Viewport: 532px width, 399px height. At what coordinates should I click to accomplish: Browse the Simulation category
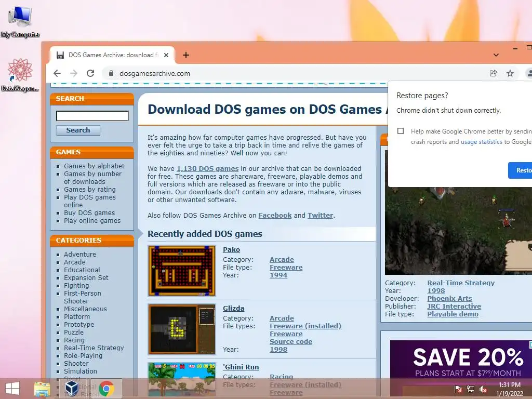[x=81, y=371]
